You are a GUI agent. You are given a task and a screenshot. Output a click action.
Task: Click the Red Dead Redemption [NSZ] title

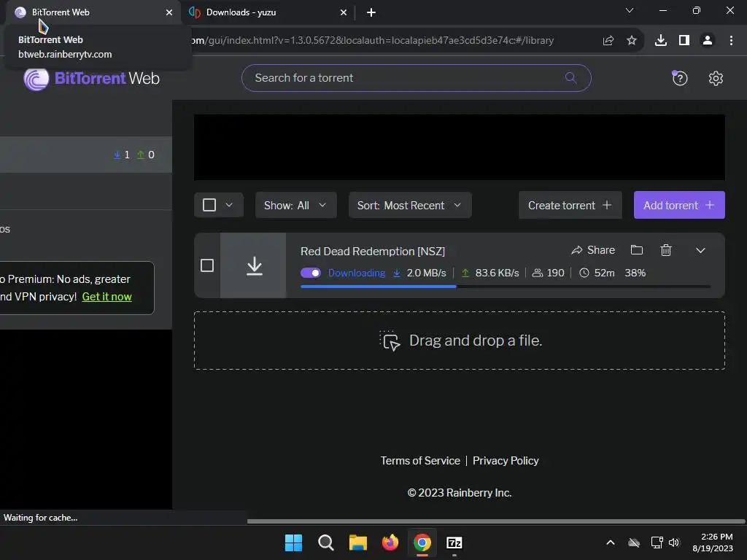(x=373, y=251)
